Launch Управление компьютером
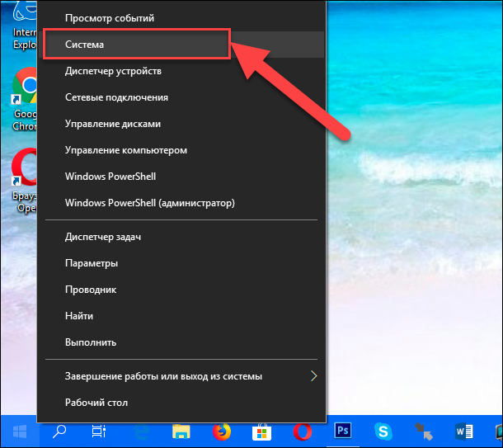The width and height of the screenshot is (503, 448). (x=181, y=150)
